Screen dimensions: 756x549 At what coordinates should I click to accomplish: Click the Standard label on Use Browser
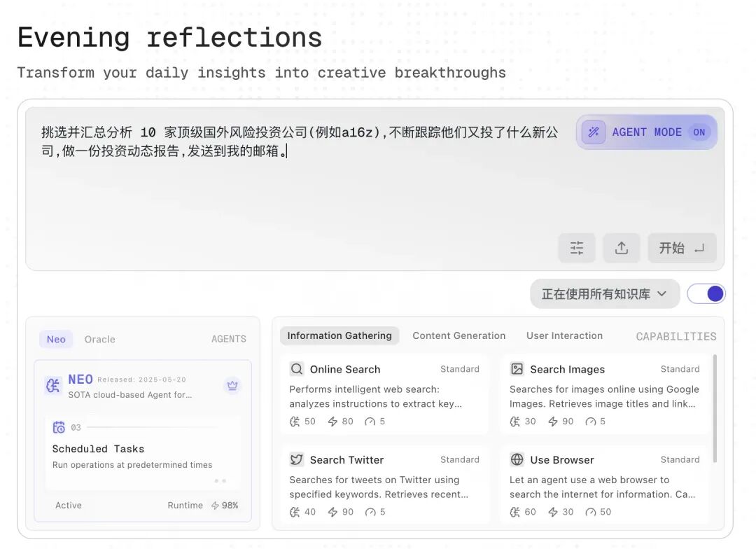click(x=680, y=460)
